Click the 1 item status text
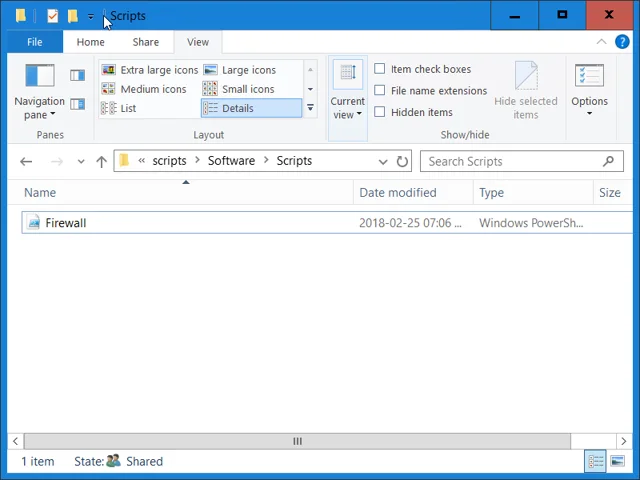This screenshot has width=640, height=480. point(38,462)
